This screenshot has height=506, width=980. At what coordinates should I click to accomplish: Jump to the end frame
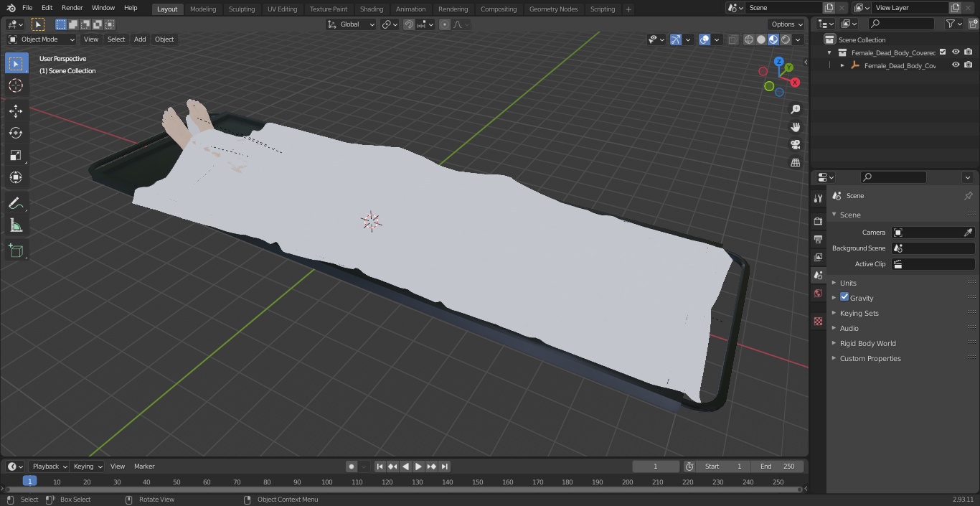pos(445,467)
